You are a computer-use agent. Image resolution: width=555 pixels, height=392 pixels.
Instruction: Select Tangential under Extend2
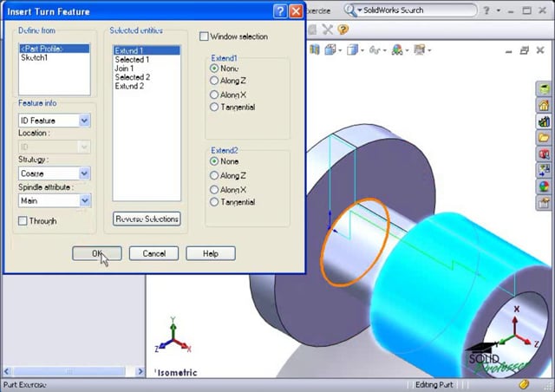point(214,202)
